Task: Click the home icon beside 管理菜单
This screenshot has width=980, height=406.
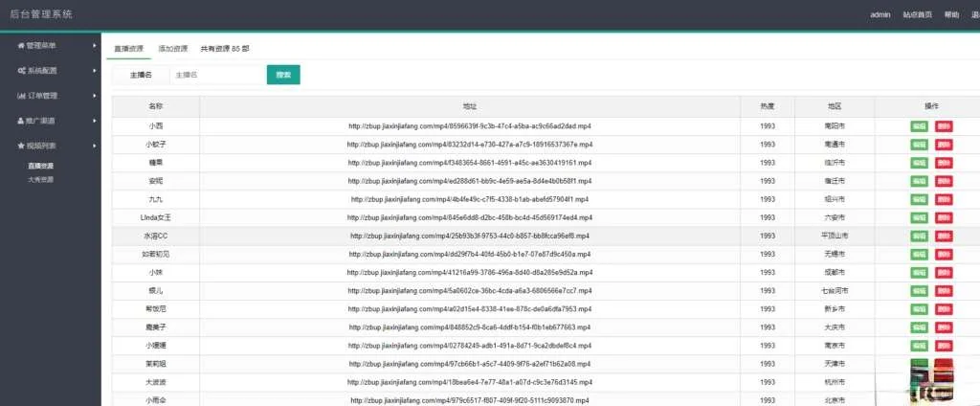Action: click(21, 45)
